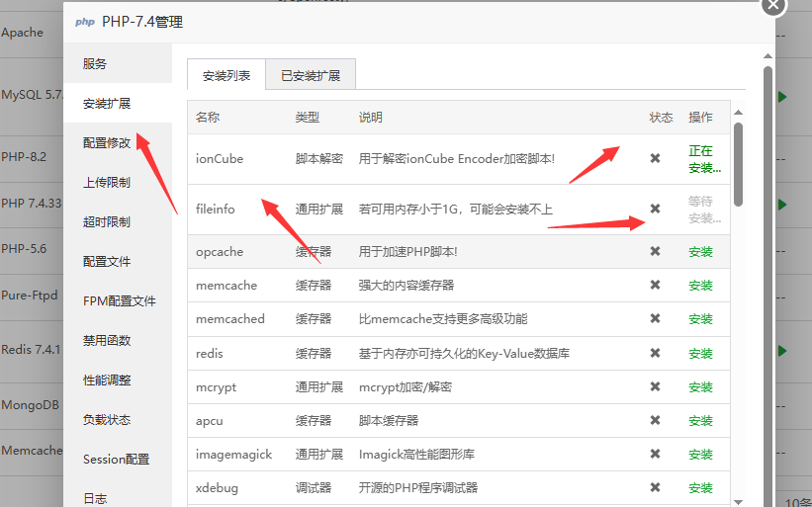Install the opcache extension
This screenshot has width=812, height=507.
click(x=700, y=252)
